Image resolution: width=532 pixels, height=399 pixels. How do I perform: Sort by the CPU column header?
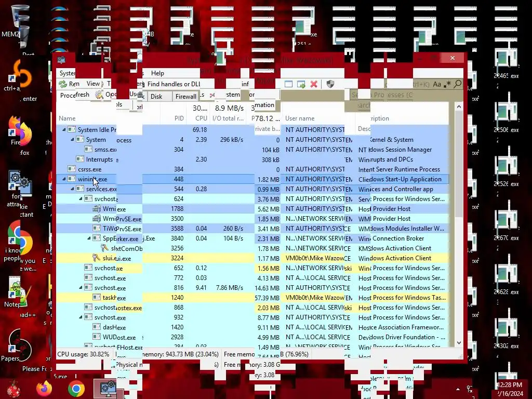[x=201, y=118]
